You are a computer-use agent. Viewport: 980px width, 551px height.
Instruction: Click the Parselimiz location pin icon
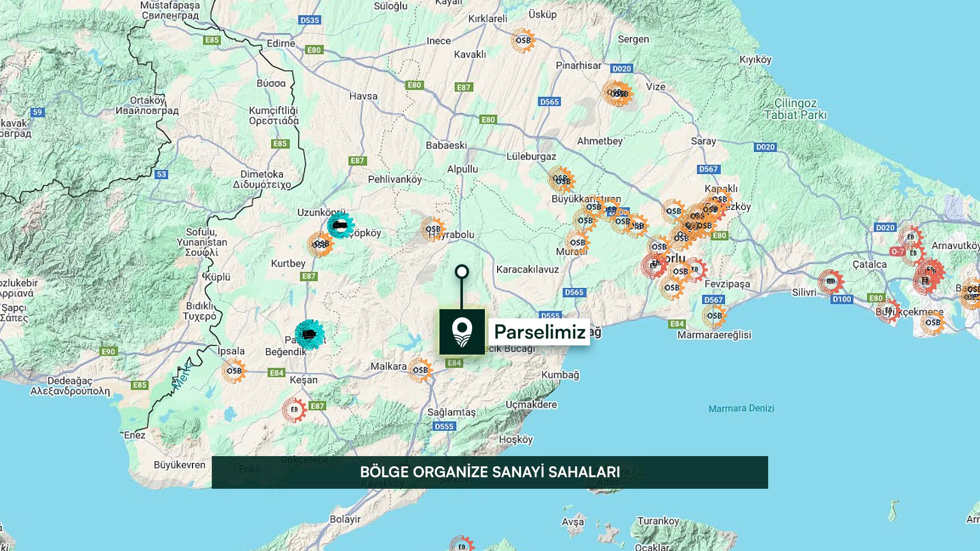point(462,332)
